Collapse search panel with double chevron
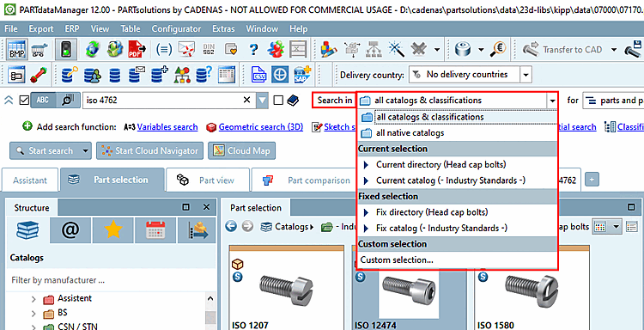This screenshot has height=330, width=644. coord(9,101)
